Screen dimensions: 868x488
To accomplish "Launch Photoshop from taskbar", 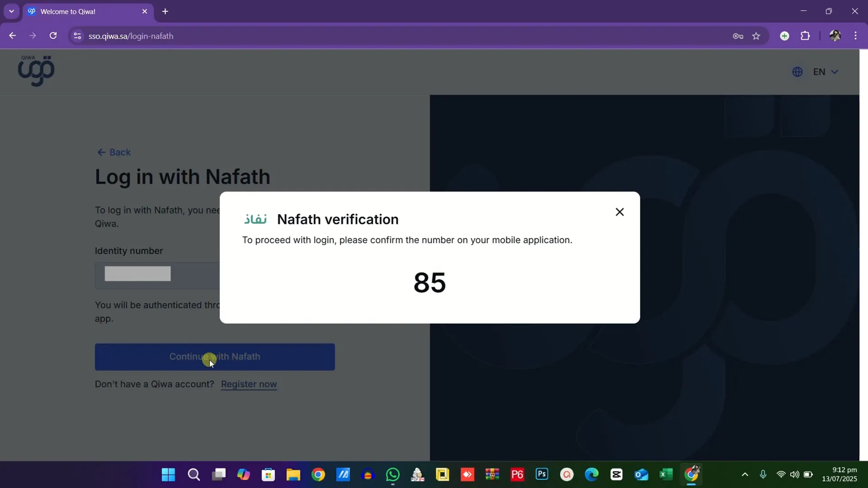I will (542, 474).
